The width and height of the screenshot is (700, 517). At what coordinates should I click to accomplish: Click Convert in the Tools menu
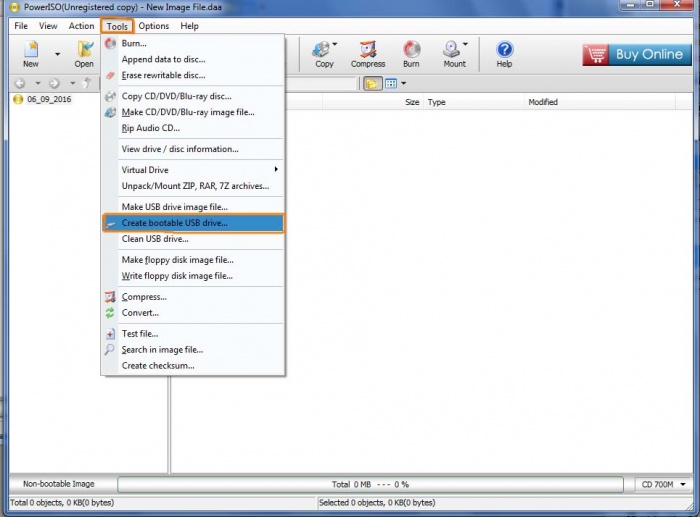pyautogui.click(x=140, y=313)
